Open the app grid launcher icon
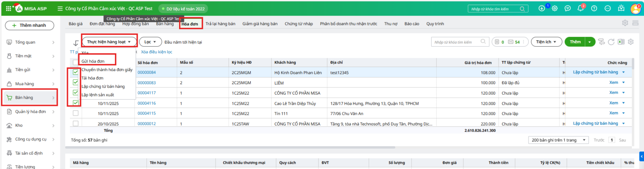Image resolution: width=644 pixels, height=169 pixels. pos(8,8)
